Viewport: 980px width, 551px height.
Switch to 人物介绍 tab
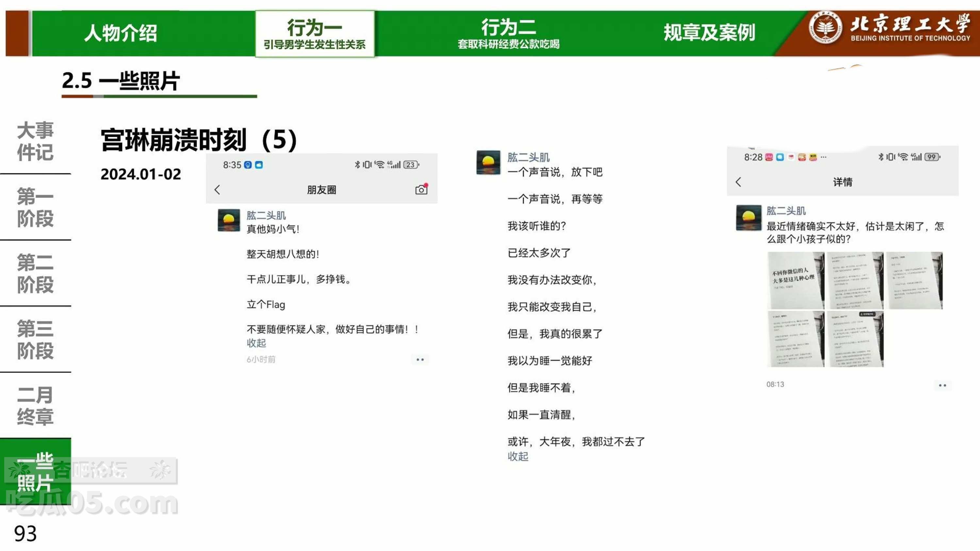pos(120,33)
